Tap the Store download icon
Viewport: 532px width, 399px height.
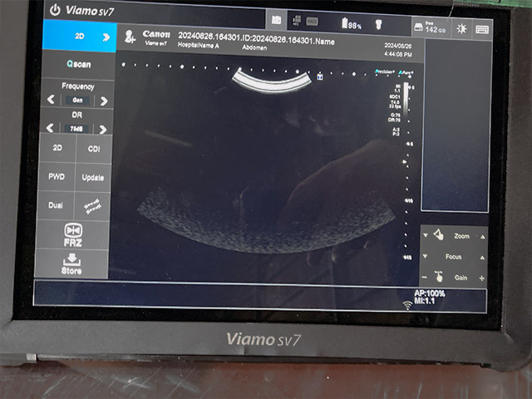(x=71, y=264)
